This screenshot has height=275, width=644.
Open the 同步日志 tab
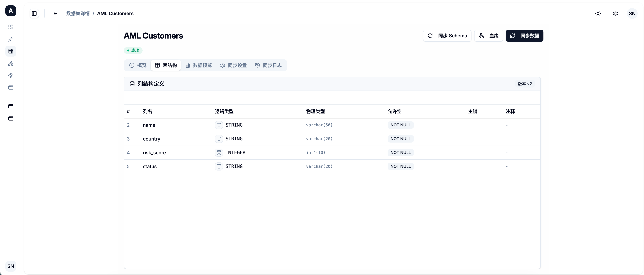(x=269, y=65)
